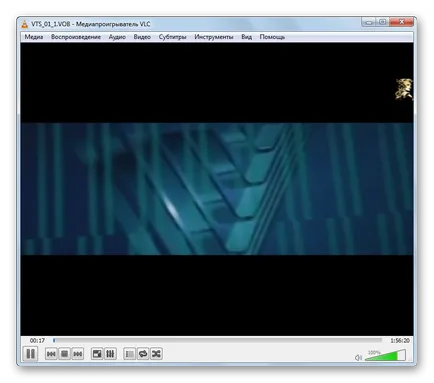Click the elapsed time 00:17
Viewport: 434px width, 383px height.
[37, 341]
